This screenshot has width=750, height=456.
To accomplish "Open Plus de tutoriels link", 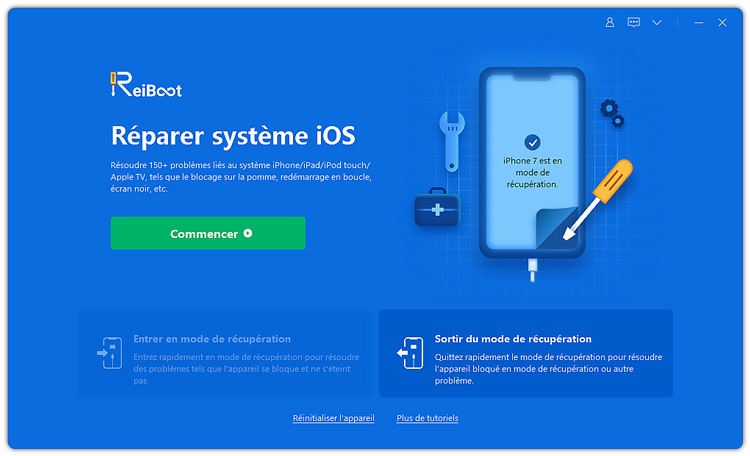I will pyautogui.click(x=427, y=418).
